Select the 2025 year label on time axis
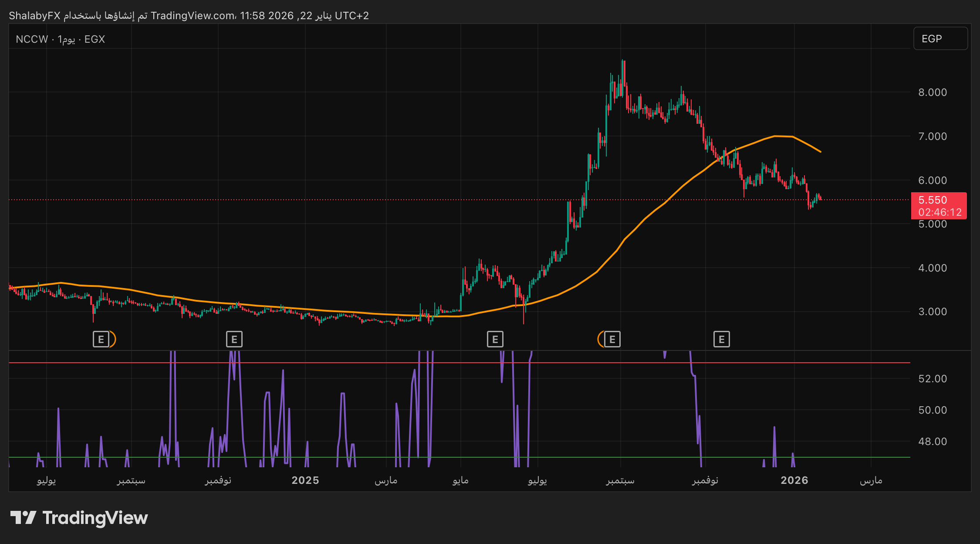 305,480
